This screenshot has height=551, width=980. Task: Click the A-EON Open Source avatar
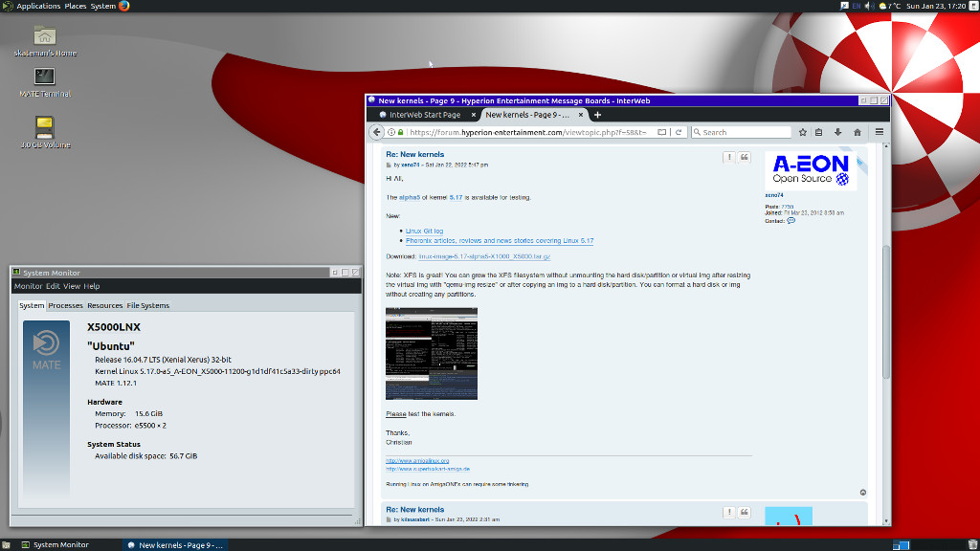(x=811, y=170)
